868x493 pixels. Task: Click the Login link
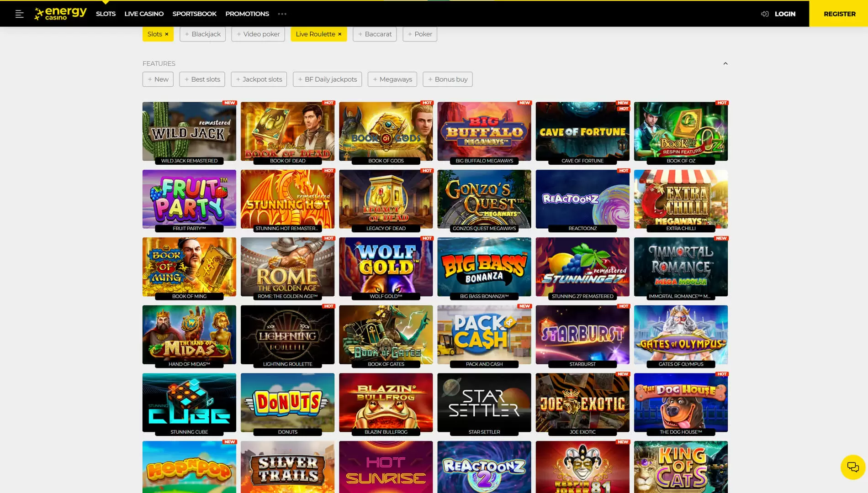tap(784, 14)
